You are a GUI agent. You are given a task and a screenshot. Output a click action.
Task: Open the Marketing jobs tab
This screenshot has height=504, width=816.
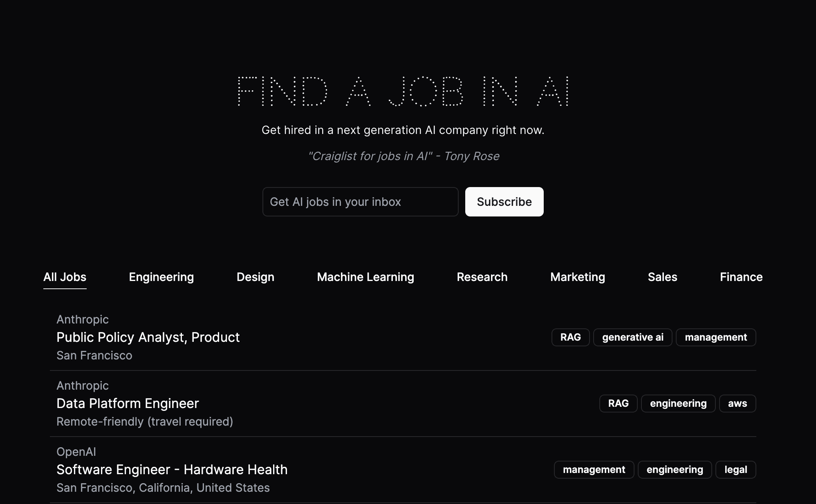pos(578,277)
